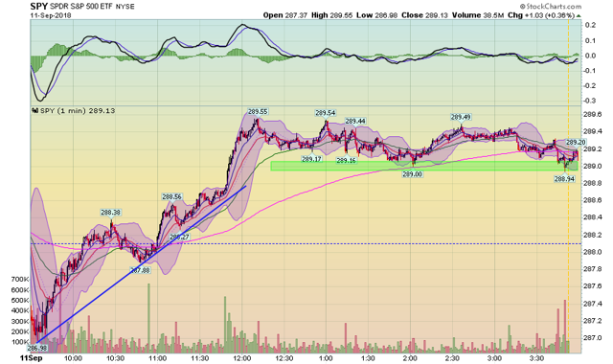Click the 287.4 price axis label
Screen dimensions: 613x364
(592, 304)
